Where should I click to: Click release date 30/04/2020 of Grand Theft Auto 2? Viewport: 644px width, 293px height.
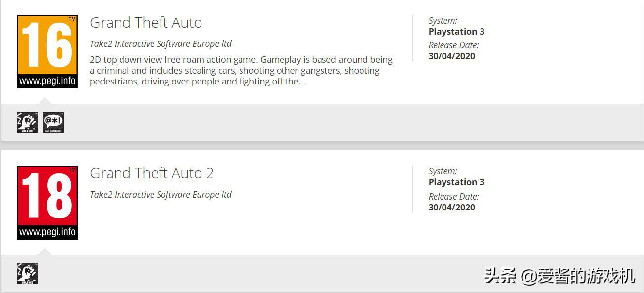tap(452, 208)
